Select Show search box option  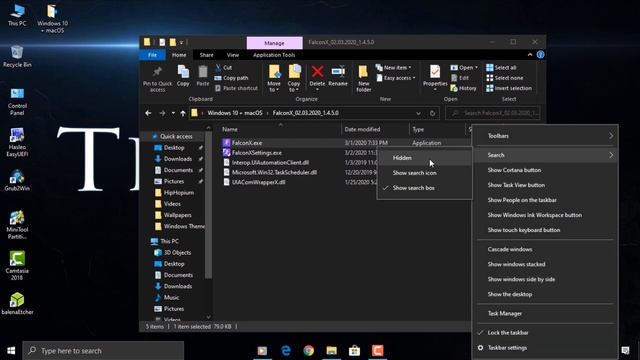point(424,188)
